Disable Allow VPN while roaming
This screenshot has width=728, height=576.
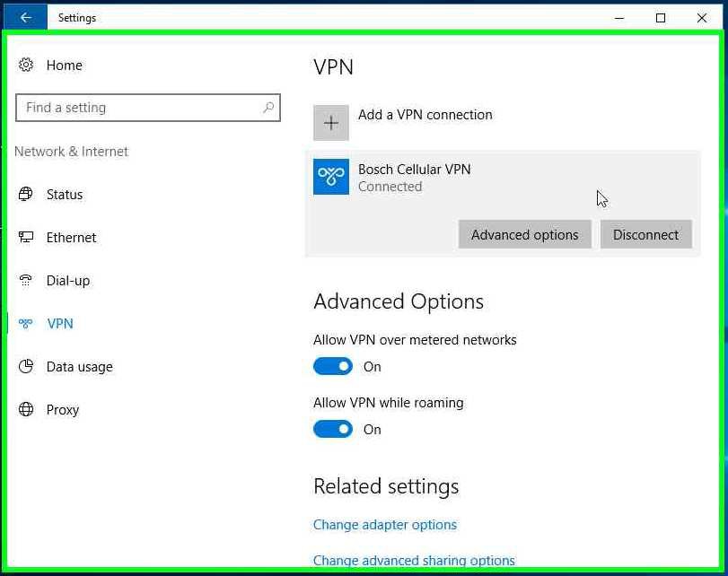coord(333,430)
